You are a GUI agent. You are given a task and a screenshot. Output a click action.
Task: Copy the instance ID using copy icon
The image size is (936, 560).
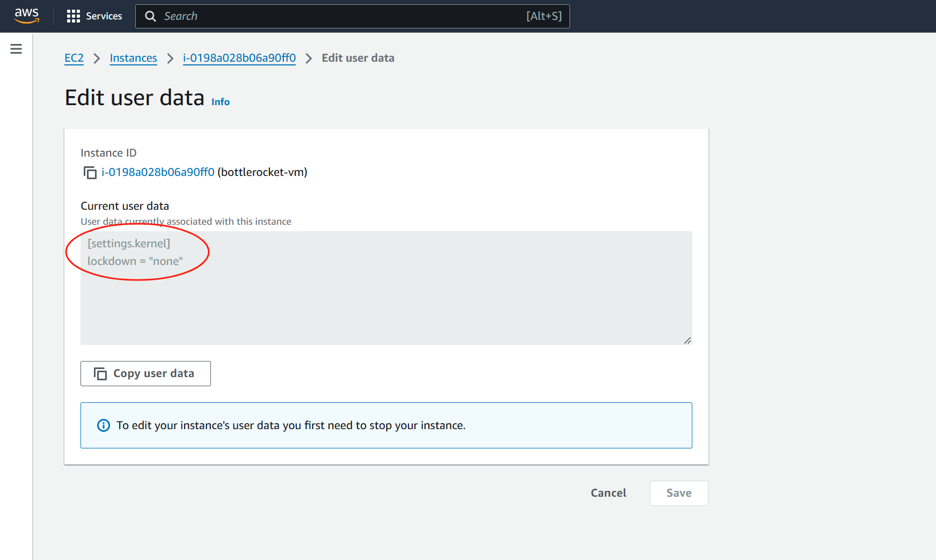[90, 173]
